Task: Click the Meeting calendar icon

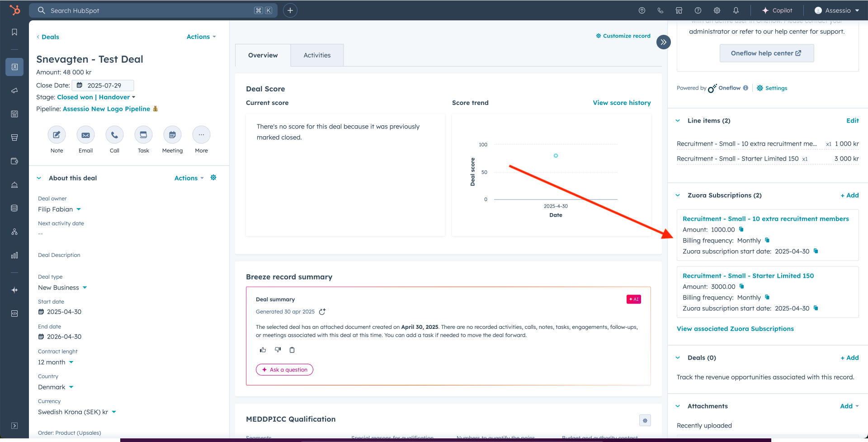Action: [172, 135]
